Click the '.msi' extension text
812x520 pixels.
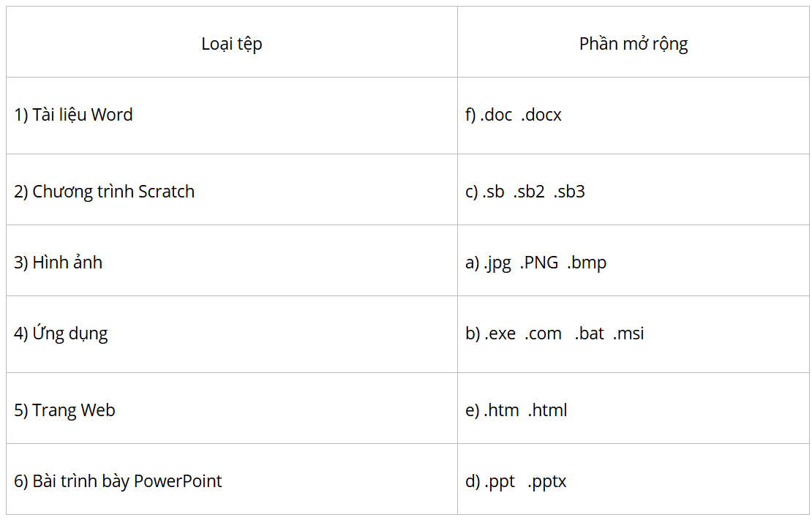[x=628, y=333]
